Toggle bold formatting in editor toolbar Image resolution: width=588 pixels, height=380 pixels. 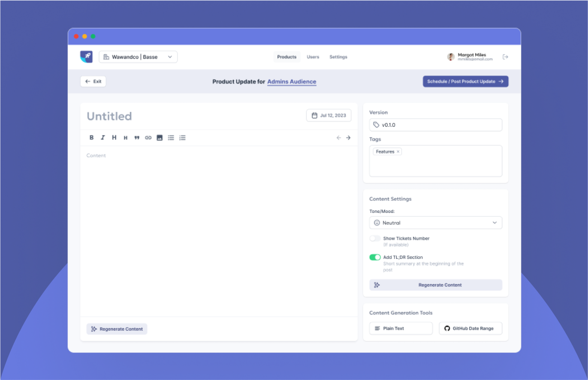[x=91, y=138]
